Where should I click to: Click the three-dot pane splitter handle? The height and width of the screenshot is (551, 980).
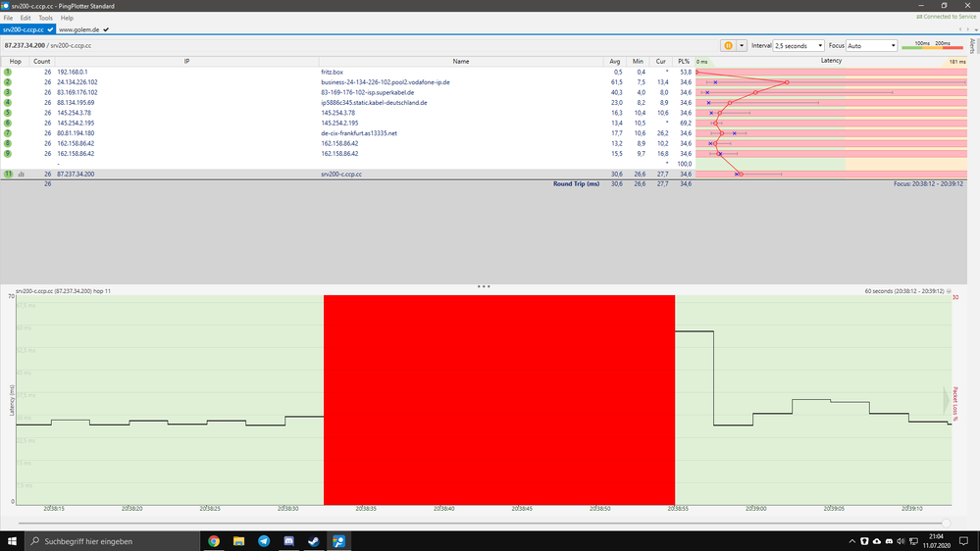[484, 286]
